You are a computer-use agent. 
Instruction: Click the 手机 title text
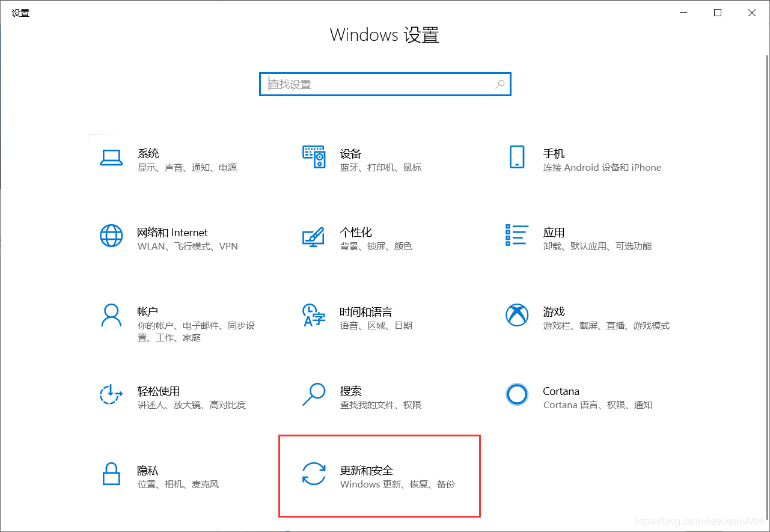tap(554, 153)
